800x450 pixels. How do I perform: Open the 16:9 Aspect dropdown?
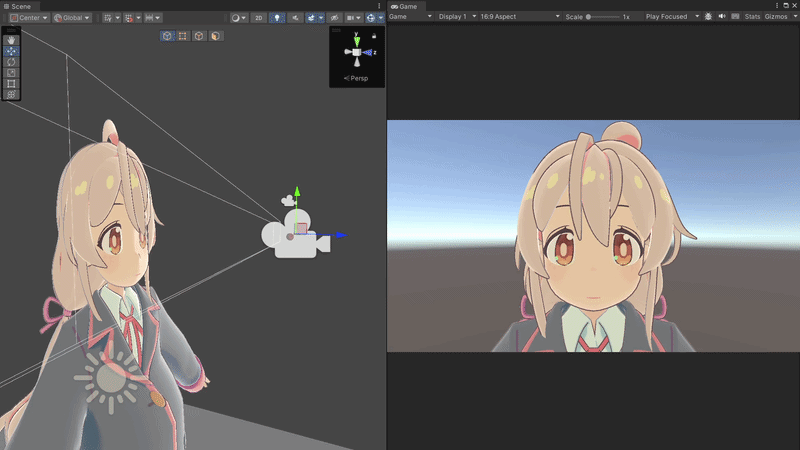pyautogui.click(x=520, y=16)
